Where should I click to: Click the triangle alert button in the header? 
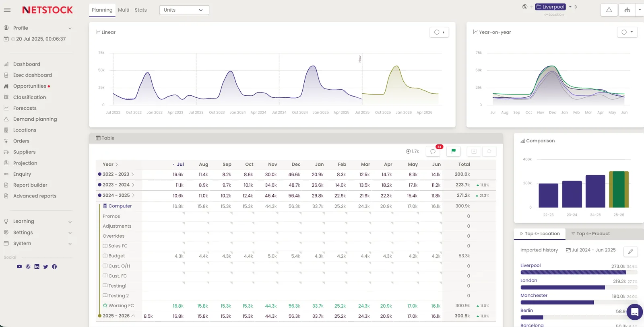click(x=609, y=10)
